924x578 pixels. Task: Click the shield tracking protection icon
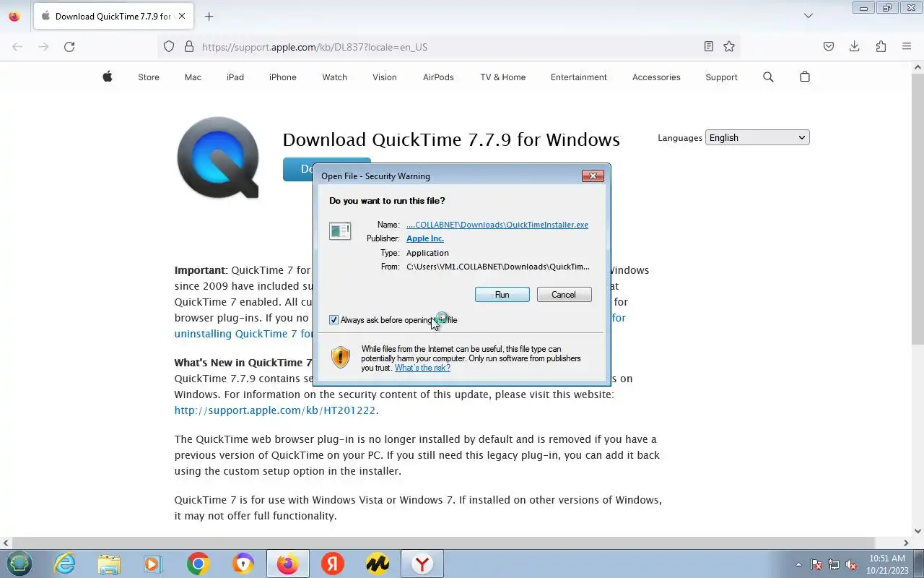tap(169, 46)
